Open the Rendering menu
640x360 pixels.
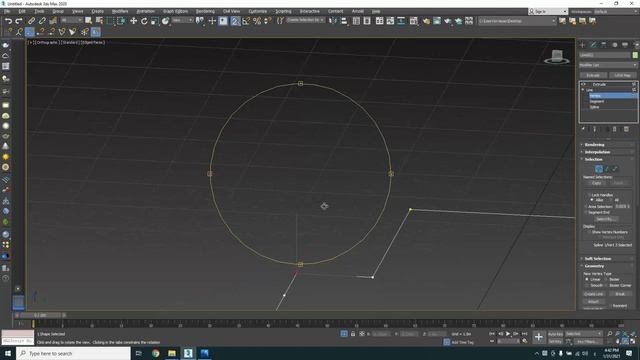pos(205,11)
